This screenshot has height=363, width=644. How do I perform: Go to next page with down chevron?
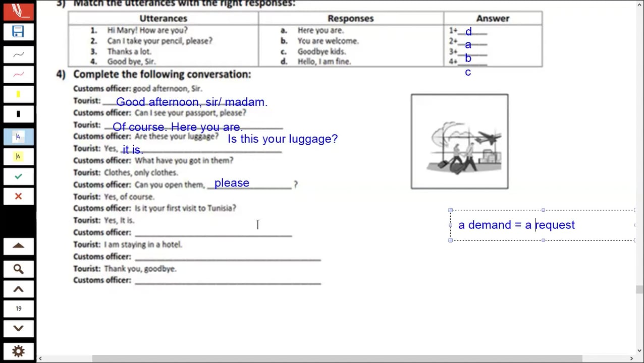point(18,328)
